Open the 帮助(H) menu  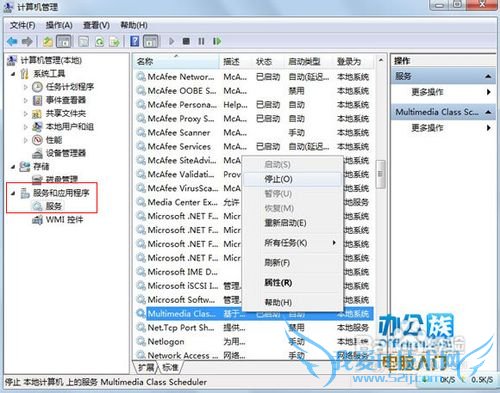pyautogui.click(x=134, y=25)
